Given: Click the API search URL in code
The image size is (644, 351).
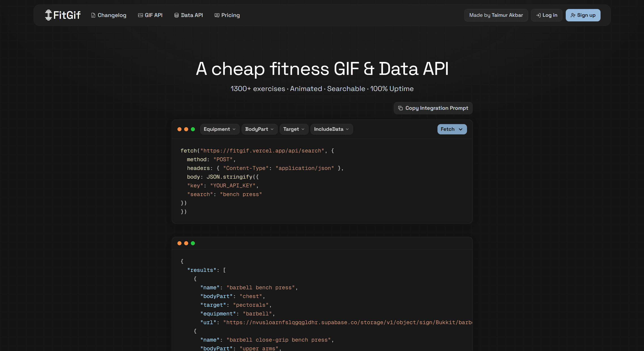Looking at the screenshot, I should coord(262,151).
